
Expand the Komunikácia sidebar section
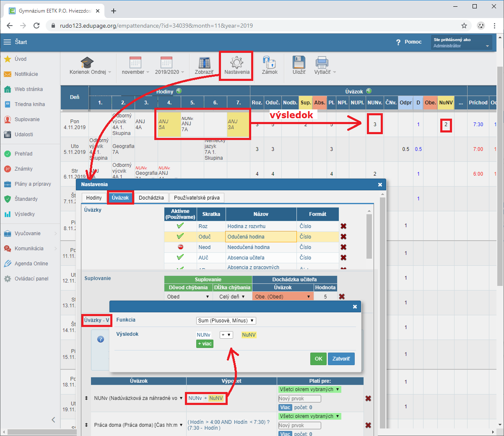[30, 249]
